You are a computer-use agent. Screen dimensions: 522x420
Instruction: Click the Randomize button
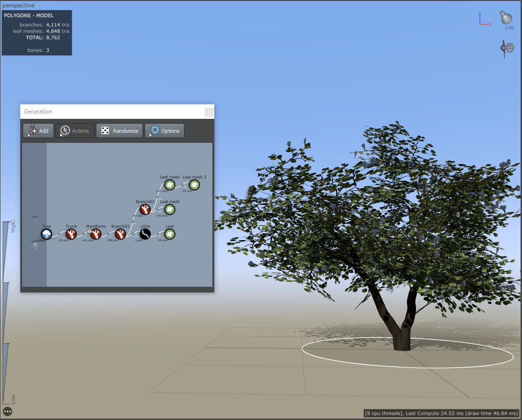(x=119, y=131)
